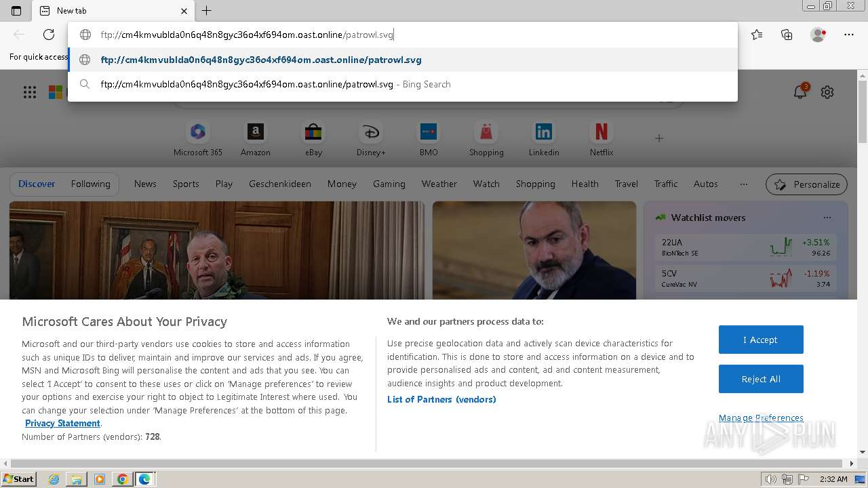Open the browser profile avatar
Image resolution: width=868 pixels, height=488 pixels.
pos(818,35)
